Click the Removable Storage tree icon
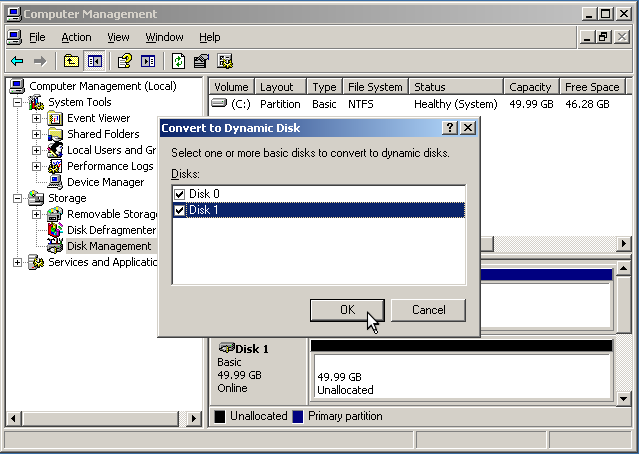The width and height of the screenshot is (639, 454). (x=55, y=214)
